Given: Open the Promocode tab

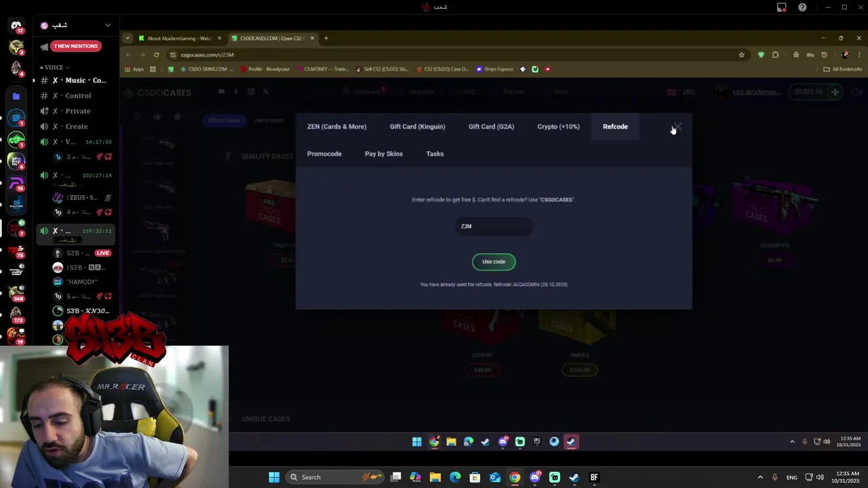Looking at the screenshot, I should point(324,154).
